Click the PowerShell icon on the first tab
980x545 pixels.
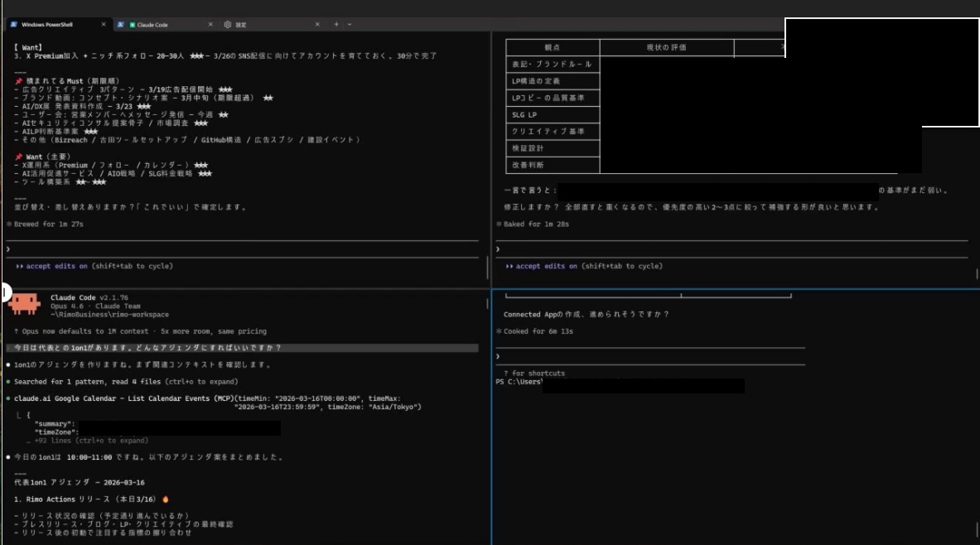pos(14,25)
